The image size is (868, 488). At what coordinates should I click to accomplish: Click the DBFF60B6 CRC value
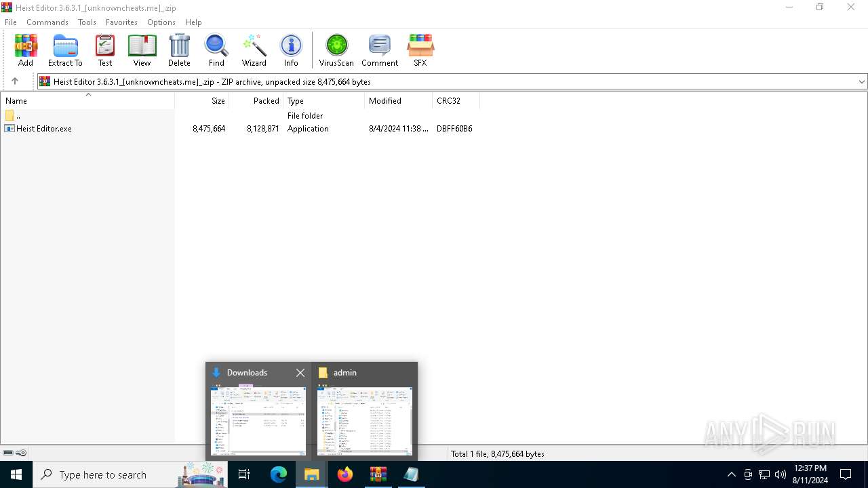(x=454, y=128)
